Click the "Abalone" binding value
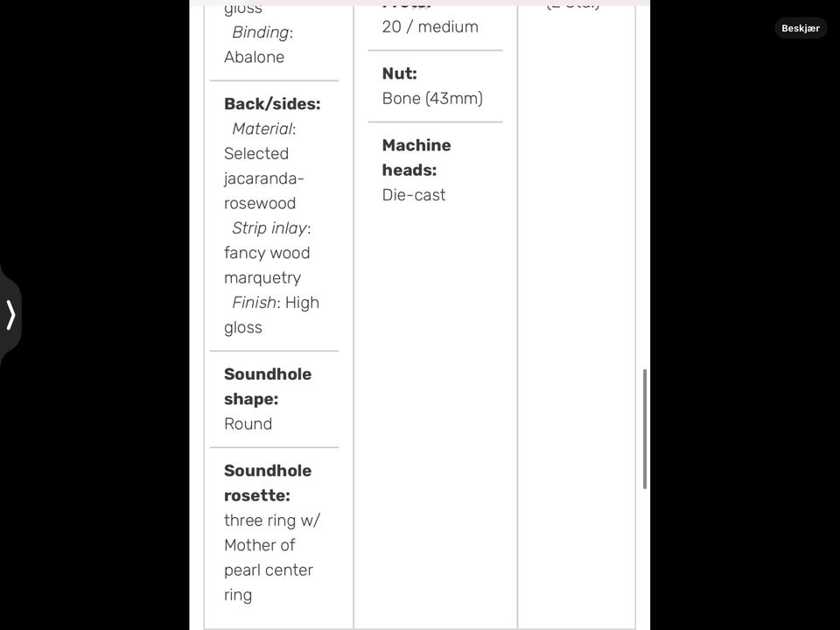The image size is (840, 630). coord(254,57)
